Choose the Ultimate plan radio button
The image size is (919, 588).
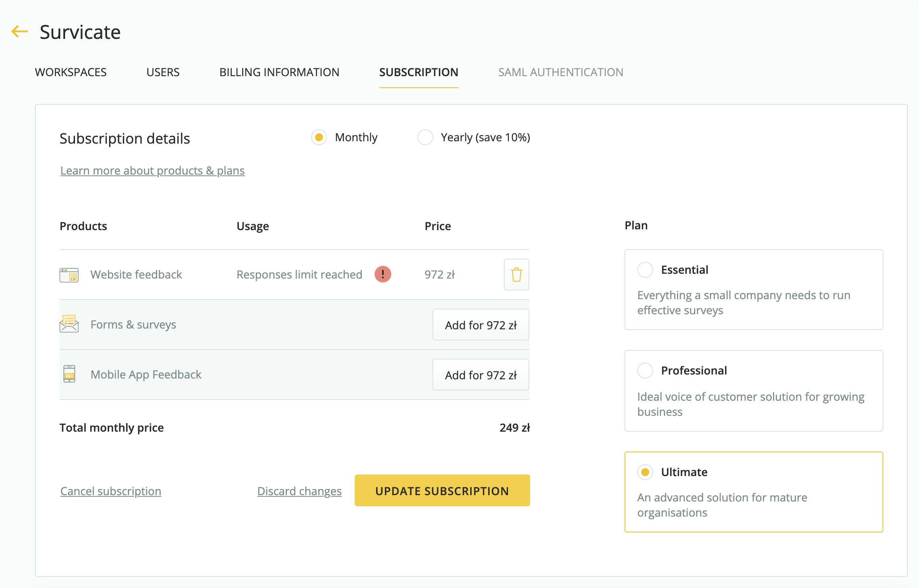point(645,472)
